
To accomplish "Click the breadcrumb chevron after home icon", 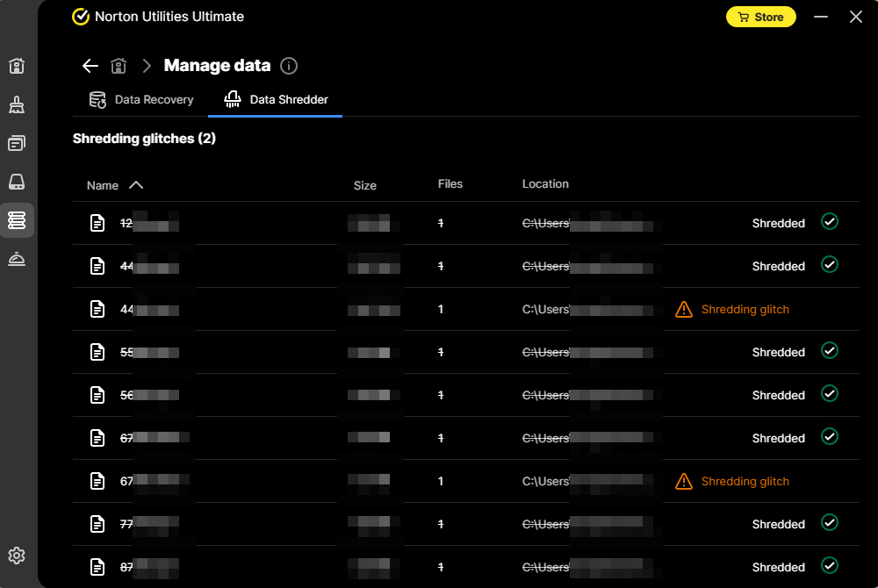I will [x=146, y=65].
